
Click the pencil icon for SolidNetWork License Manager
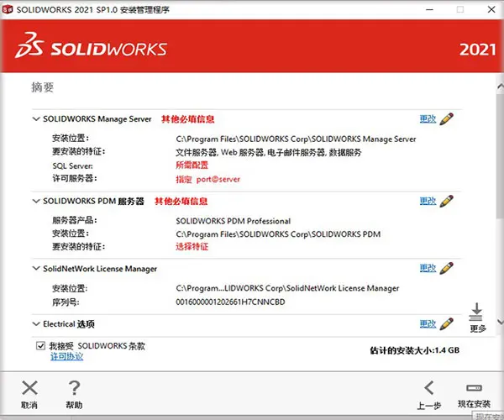tap(447, 268)
